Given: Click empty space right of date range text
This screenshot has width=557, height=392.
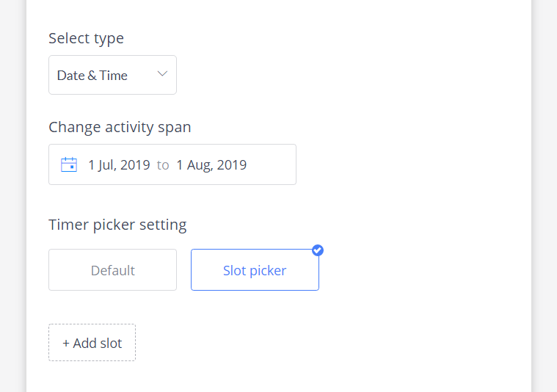Looking at the screenshot, I should coord(272,164).
